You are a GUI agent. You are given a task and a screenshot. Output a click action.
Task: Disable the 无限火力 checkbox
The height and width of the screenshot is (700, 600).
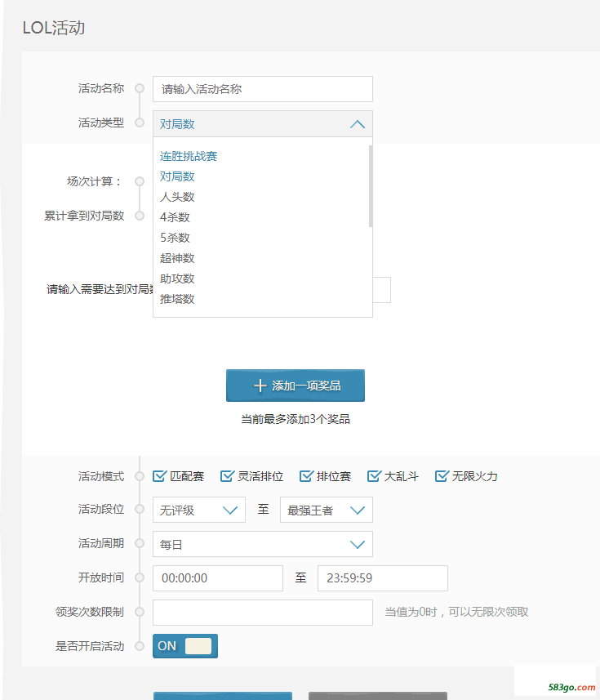click(442, 476)
